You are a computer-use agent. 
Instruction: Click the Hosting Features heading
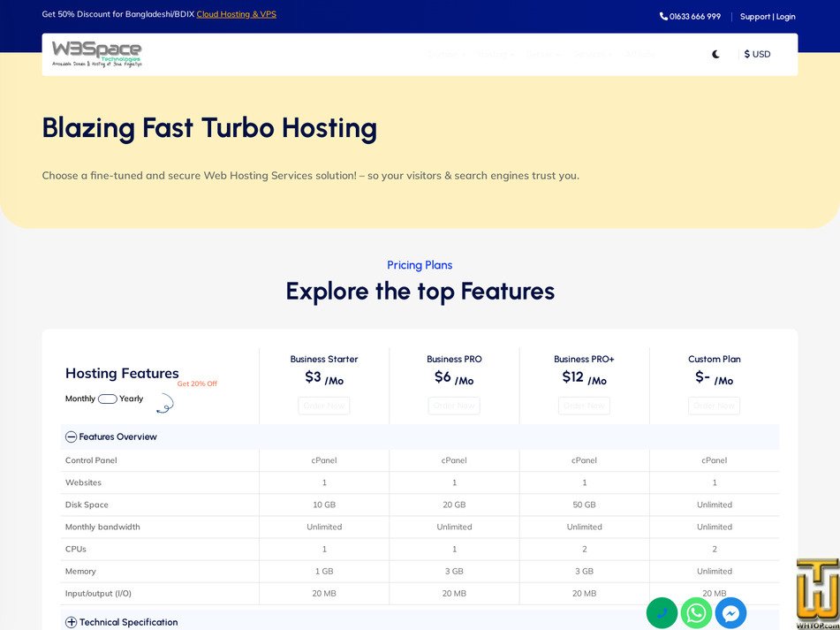122,374
